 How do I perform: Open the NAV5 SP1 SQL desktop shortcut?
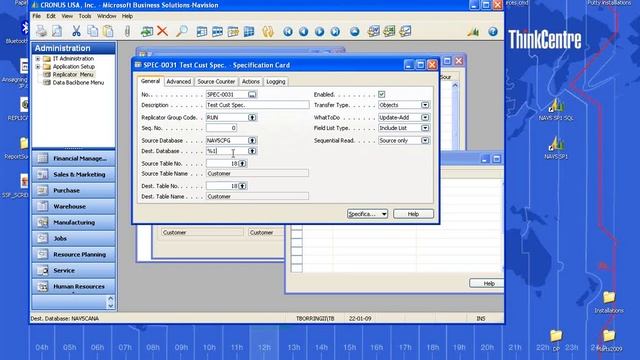[x=556, y=110]
